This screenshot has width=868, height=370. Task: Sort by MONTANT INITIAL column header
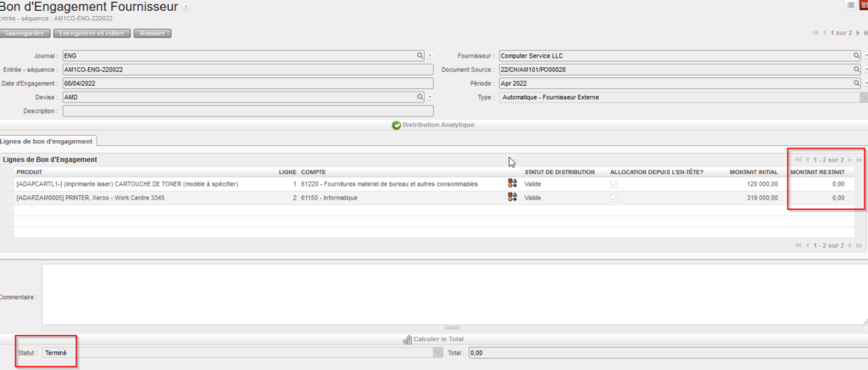point(754,172)
